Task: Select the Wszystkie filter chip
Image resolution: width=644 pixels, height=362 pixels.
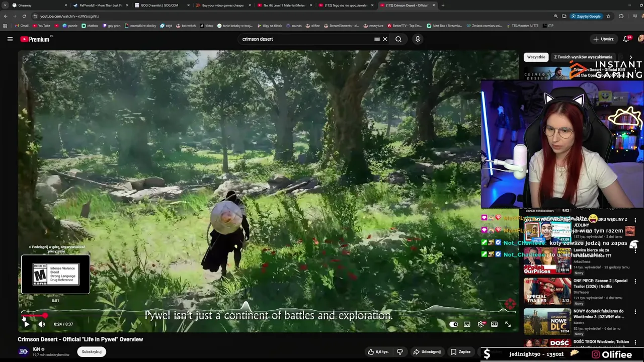Action: coord(536,57)
